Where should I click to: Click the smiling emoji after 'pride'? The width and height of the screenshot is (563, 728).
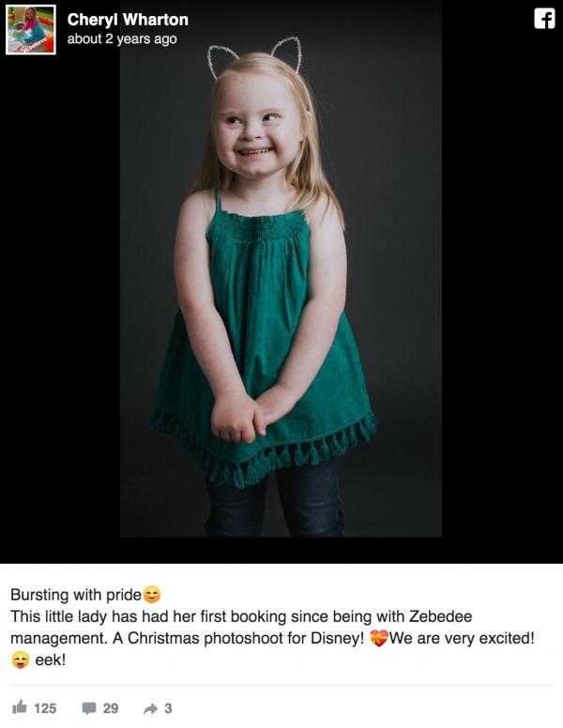tap(151, 595)
